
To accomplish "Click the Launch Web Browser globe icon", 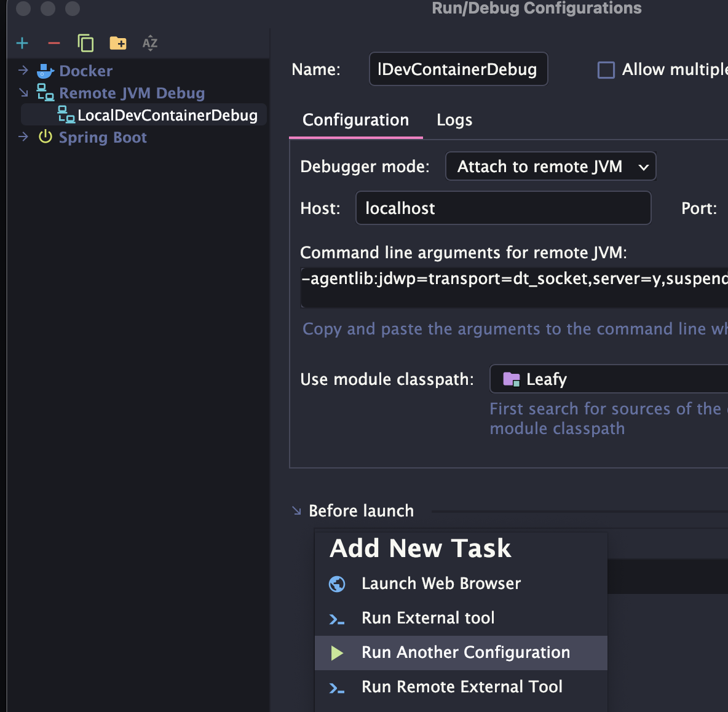I will pos(337,583).
